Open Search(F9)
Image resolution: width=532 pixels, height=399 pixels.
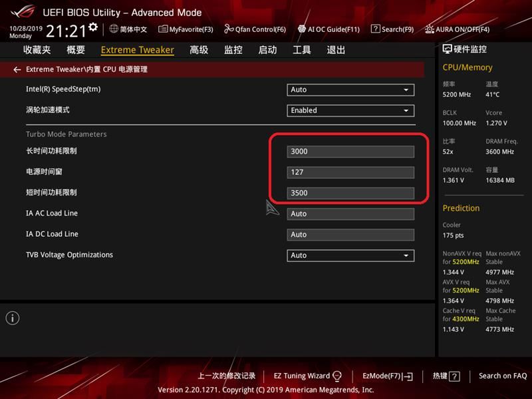(x=392, y=29)
